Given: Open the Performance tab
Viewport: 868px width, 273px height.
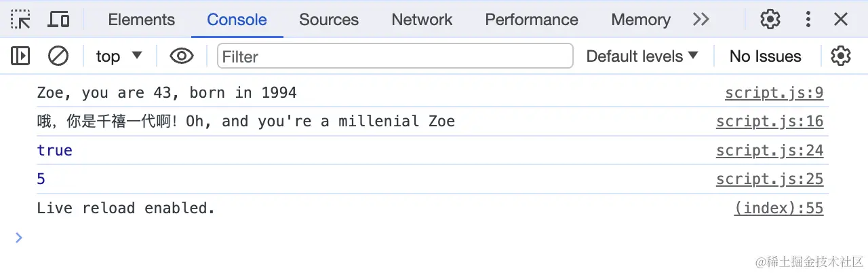Looking at the screenshot, I should click(532, 20).
